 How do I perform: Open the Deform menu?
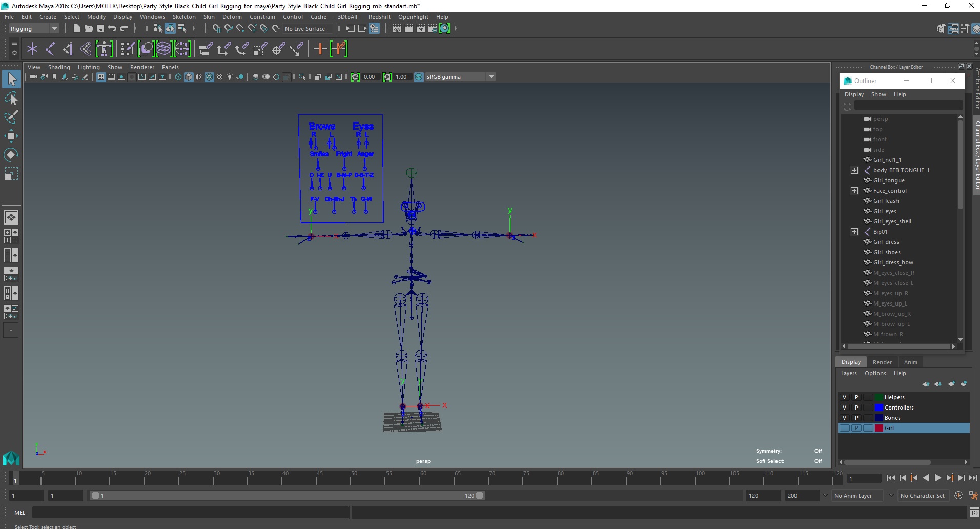click(x=232, y=17)
